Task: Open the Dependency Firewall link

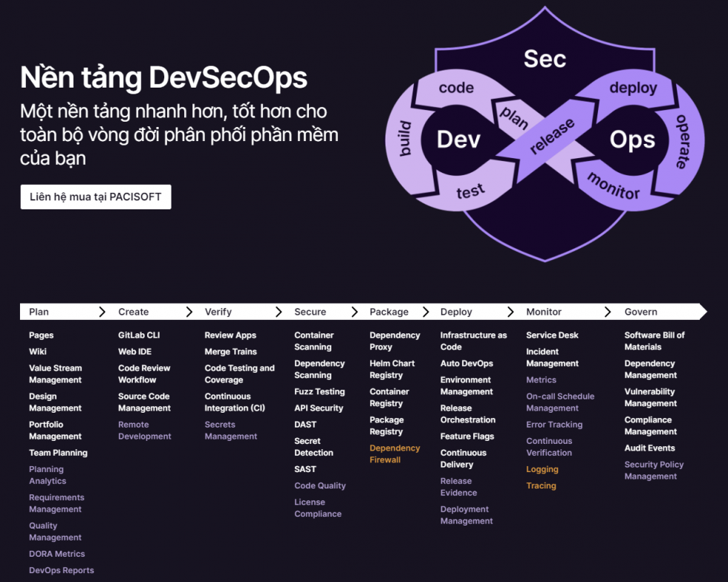Action: click(x=394, y=454)
